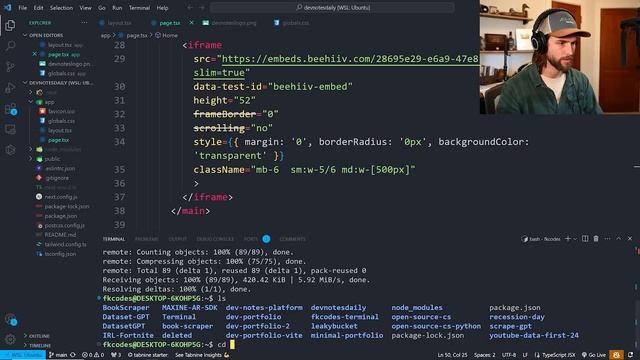Open tailwind.config.ts in the explorer
The height and width of the screenshot is (360, 640).
point(65,244)
